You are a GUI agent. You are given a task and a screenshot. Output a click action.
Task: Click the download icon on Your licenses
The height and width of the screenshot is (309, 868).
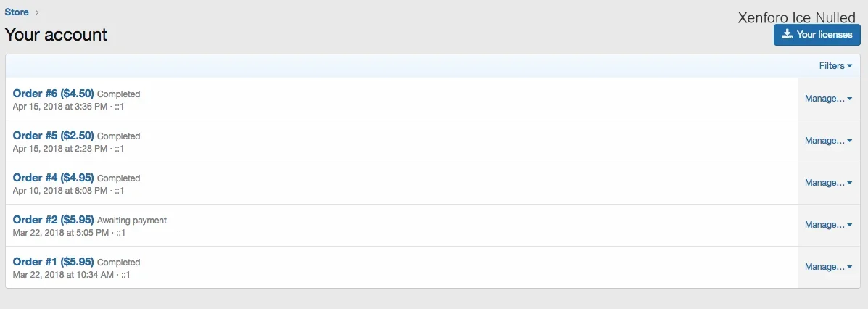[787, 35]
